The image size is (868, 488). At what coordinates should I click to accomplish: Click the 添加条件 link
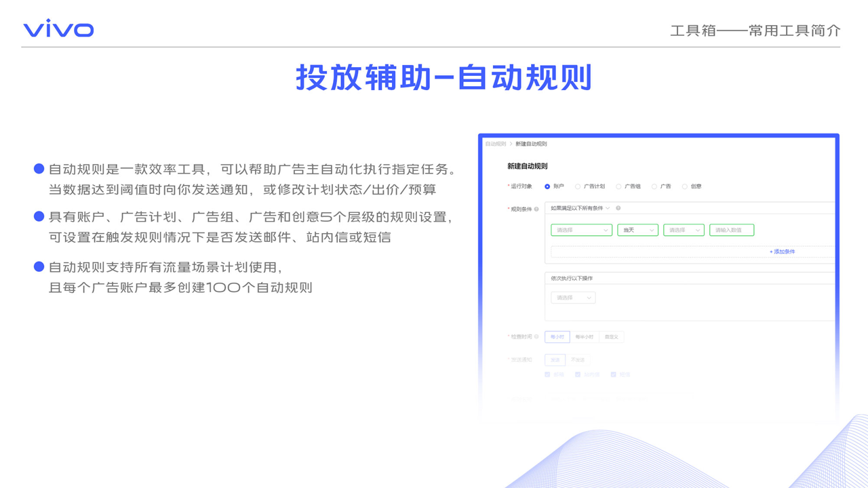click(x=782, y=251)
